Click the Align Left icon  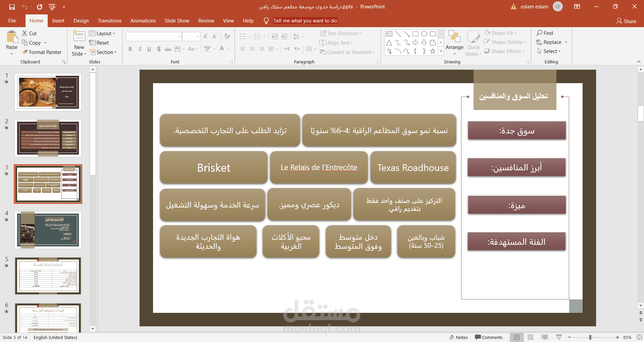pos(243,49)
